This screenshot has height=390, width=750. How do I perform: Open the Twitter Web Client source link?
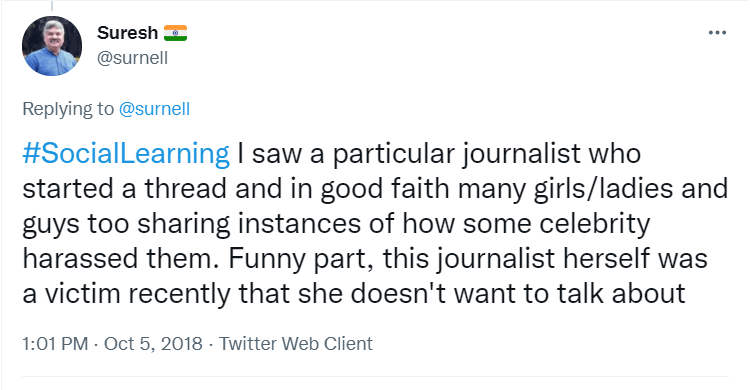[x=296, y=344]
